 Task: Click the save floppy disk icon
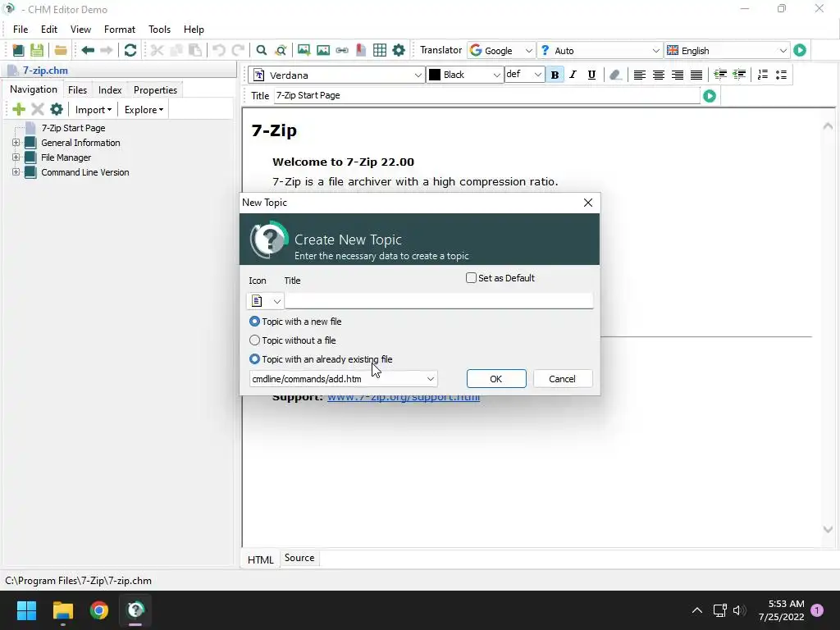click(37, 50)
